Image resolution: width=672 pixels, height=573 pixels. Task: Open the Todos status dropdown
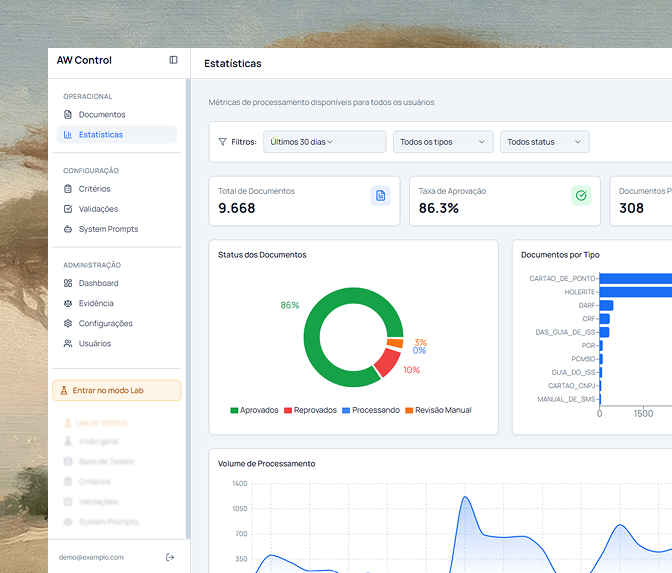545,142
